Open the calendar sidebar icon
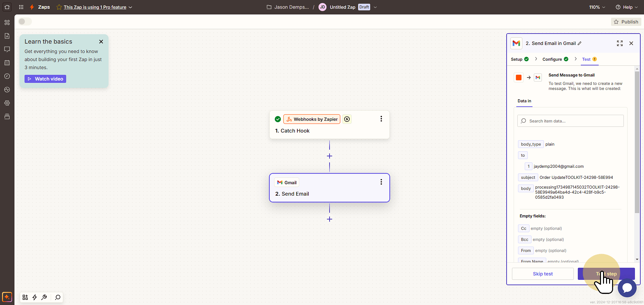This screenshot has width=644, height=305. 7,63
